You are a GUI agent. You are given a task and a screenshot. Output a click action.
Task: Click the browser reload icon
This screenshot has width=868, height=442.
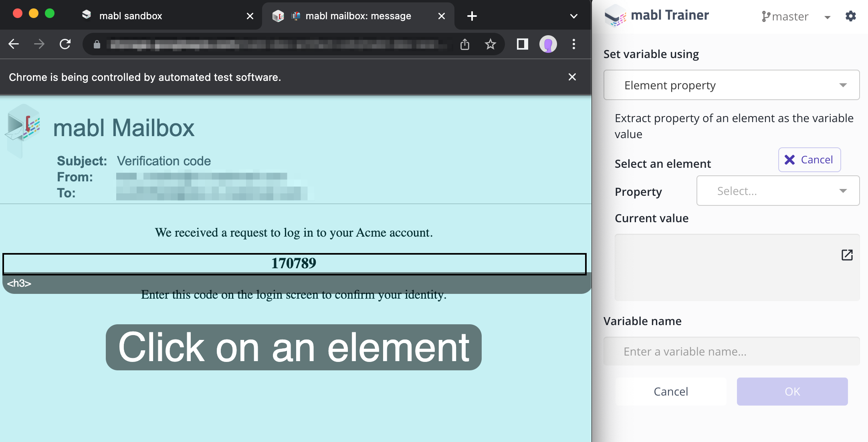pyautogui.click(x=65, y=44)
